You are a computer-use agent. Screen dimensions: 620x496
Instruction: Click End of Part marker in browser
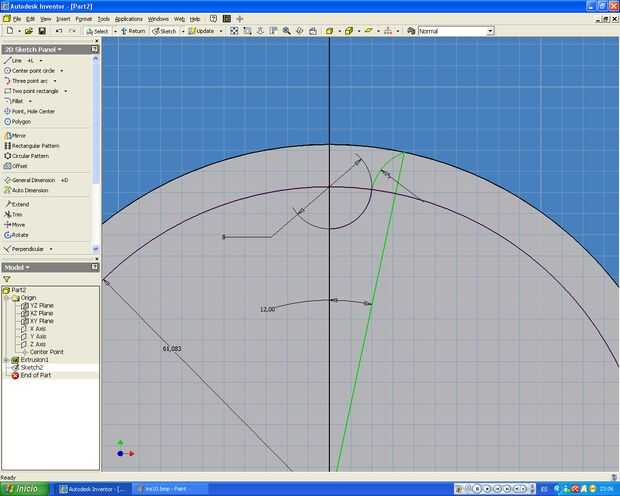point(32,375)
